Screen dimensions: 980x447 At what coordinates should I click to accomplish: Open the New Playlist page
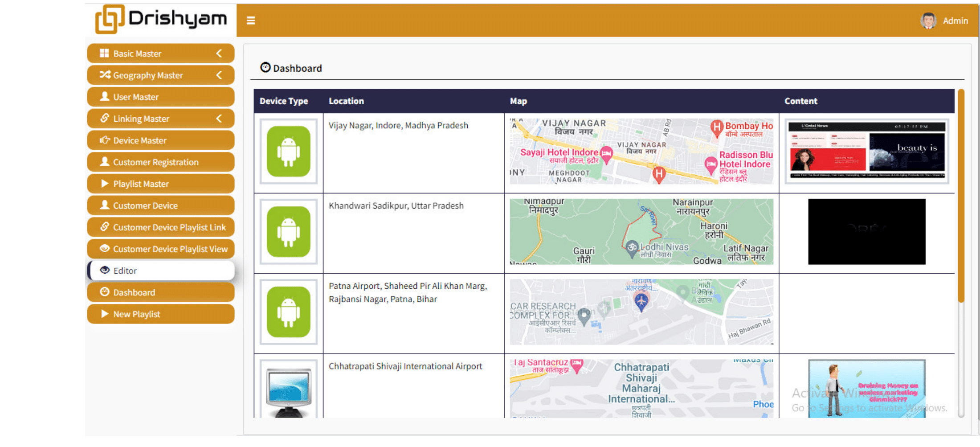161,314
